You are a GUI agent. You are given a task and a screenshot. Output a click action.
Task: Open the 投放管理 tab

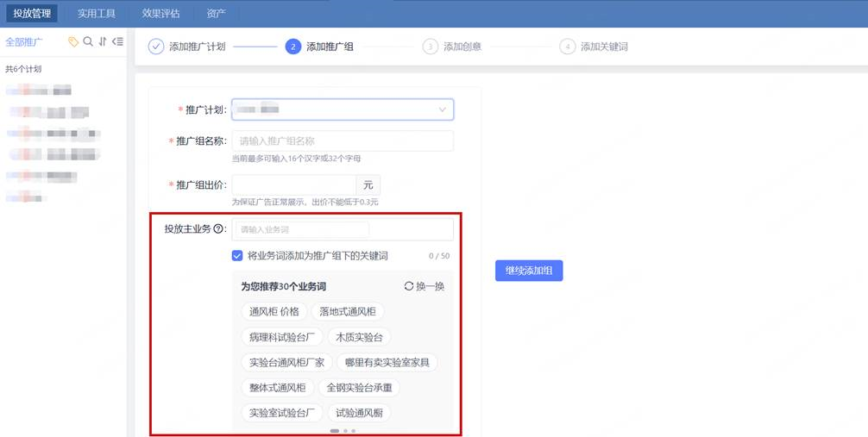pos(32,13)
